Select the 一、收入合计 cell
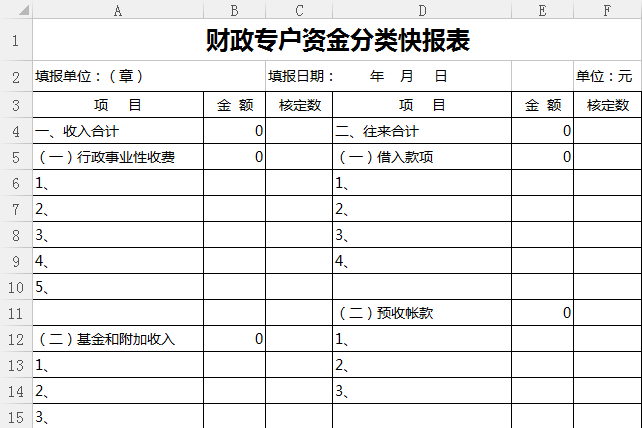This screenshot has height=428, width=642. coord(118,131)
